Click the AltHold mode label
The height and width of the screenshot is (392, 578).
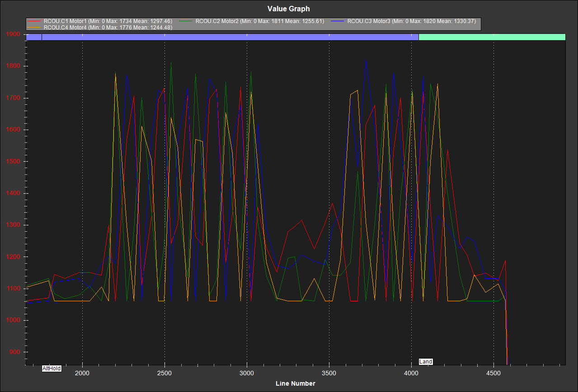coord(52,369)
